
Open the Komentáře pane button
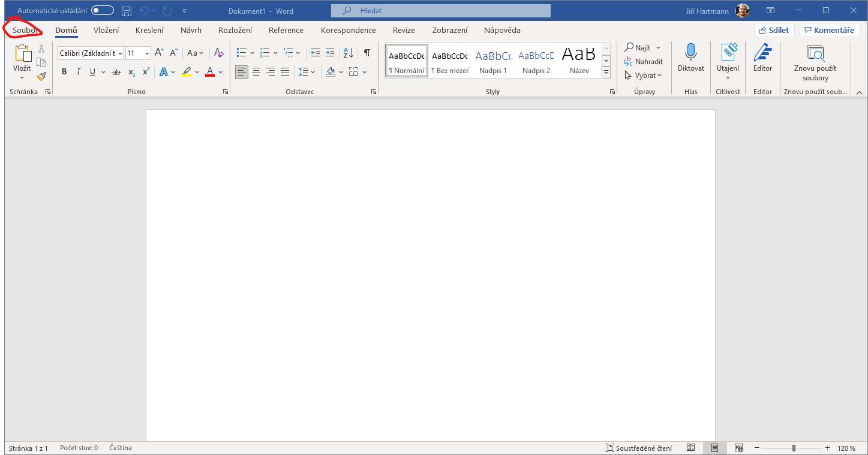(830, 30)
